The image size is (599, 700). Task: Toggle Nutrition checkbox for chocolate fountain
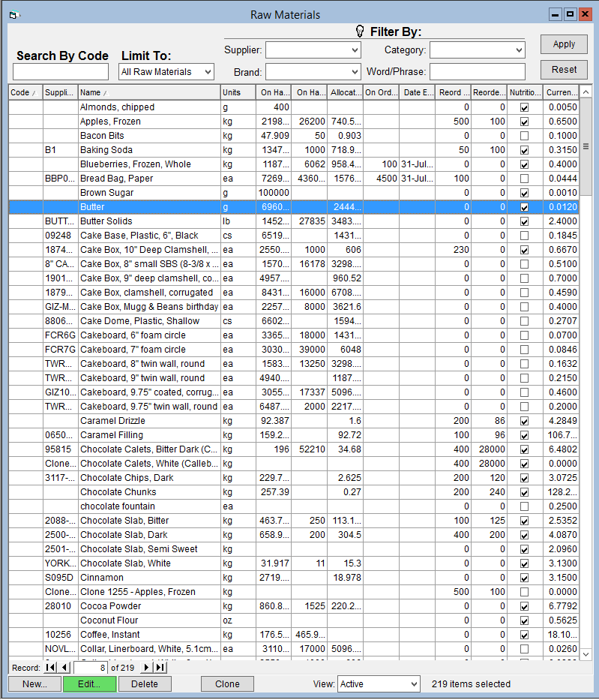[x=525, y=506]
